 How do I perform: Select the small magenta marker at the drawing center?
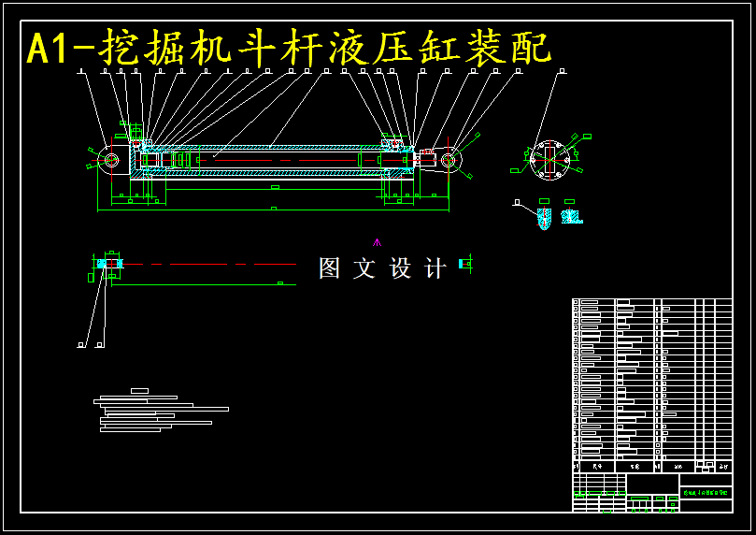[377, 242]
